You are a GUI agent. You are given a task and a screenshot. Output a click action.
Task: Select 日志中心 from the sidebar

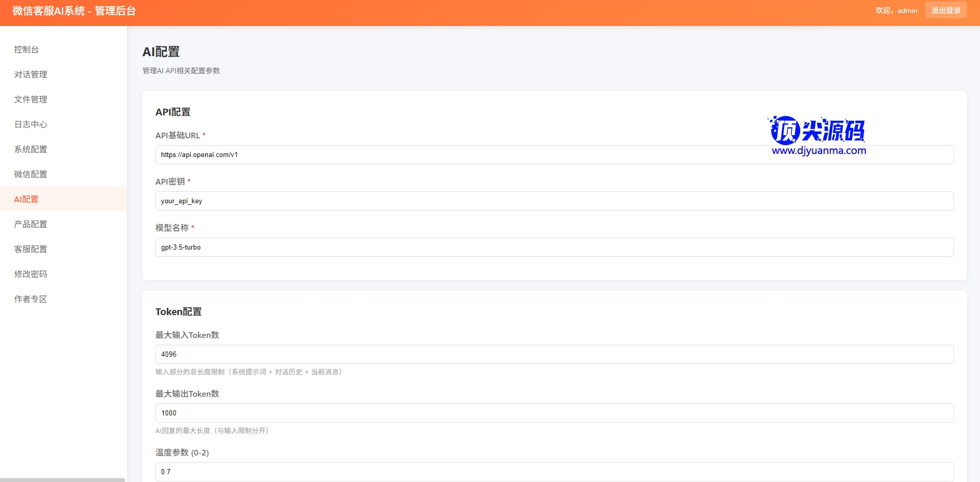pyautogui.click(x=31, y=124)
